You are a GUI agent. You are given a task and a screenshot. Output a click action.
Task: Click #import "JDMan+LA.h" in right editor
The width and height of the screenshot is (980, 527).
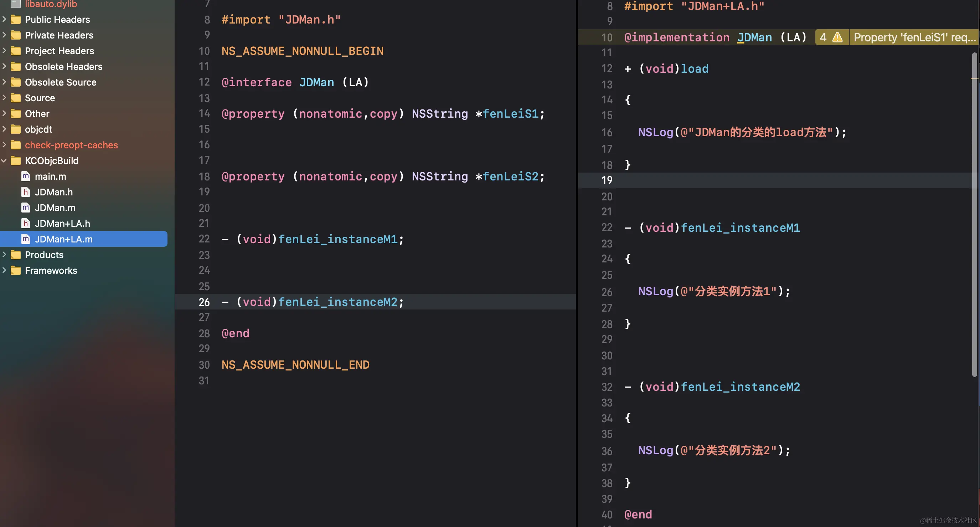coord(694,6)
